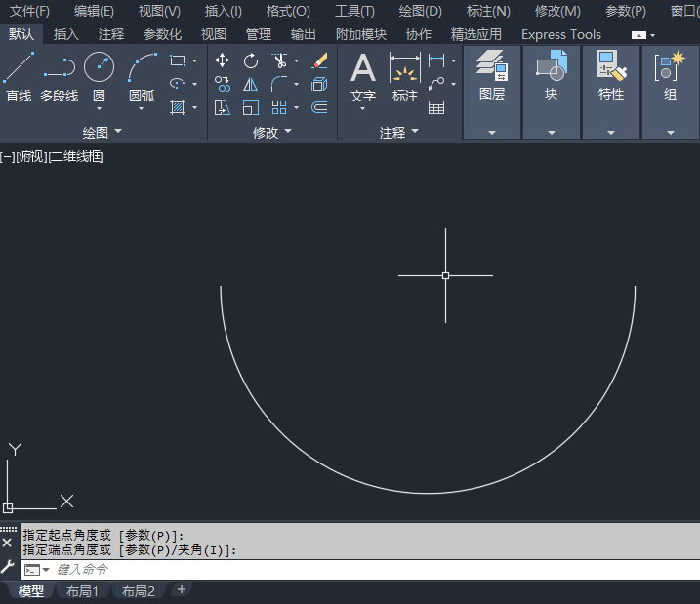Expand the Annotation (注释) panel
This screenshot has width=700, height=604.
click(399, 132)
